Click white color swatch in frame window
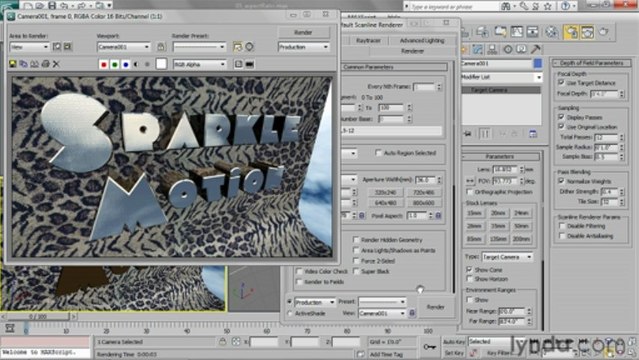 click(161, 64)
